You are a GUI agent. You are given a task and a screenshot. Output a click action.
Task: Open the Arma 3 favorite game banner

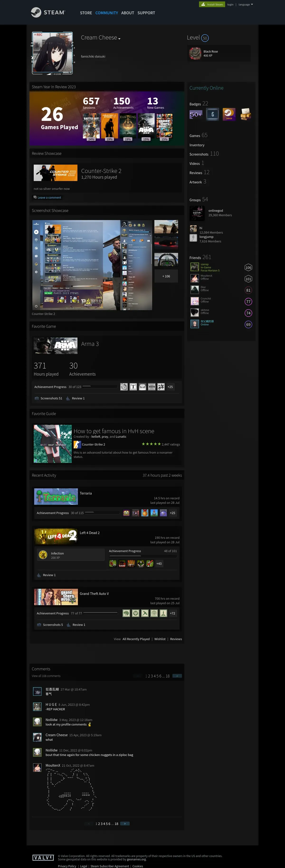click(56, 345)
